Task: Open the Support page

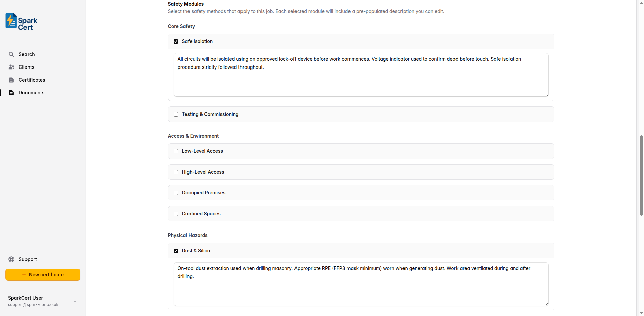Action: (28, 259)
